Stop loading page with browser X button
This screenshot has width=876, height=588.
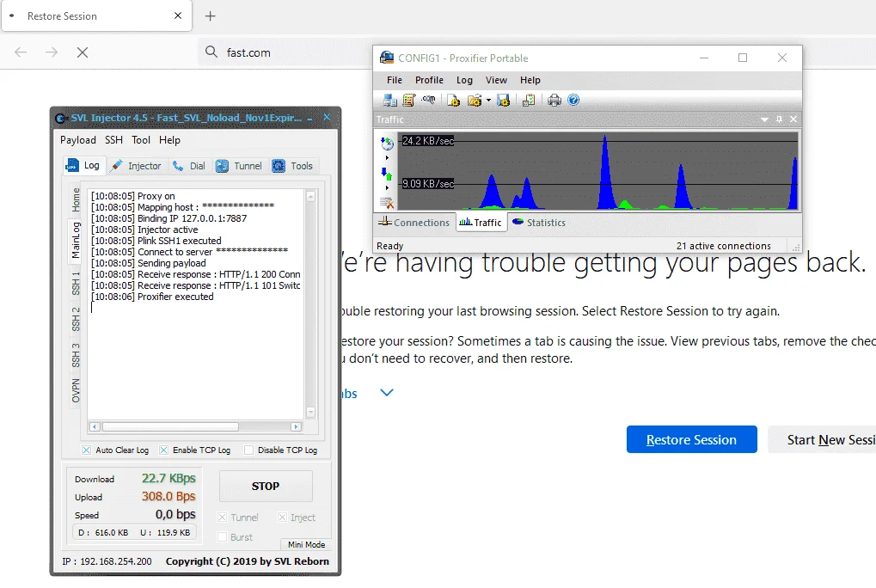[83, 52]
